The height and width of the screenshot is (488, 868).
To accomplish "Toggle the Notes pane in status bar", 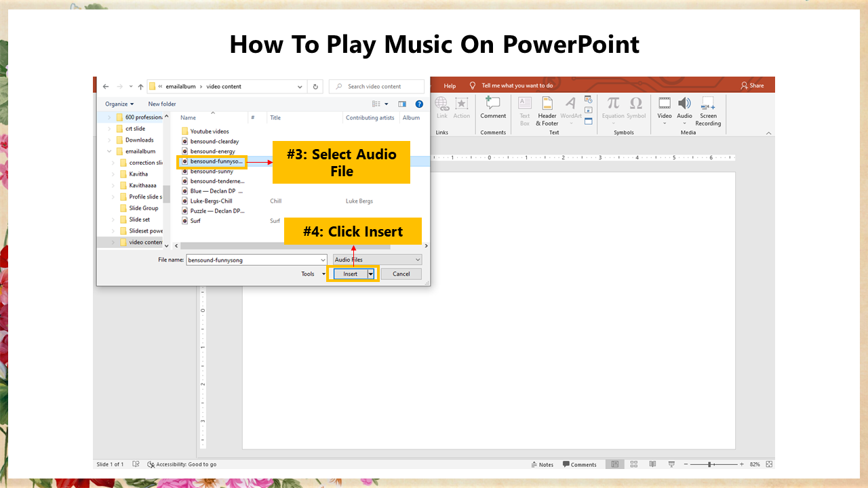I will tap(542, 464).
